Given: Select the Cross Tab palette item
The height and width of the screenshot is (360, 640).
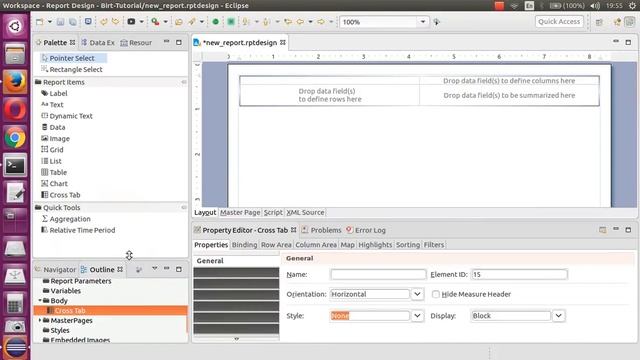Looking at the screenshot, I should tap(61, 195).
